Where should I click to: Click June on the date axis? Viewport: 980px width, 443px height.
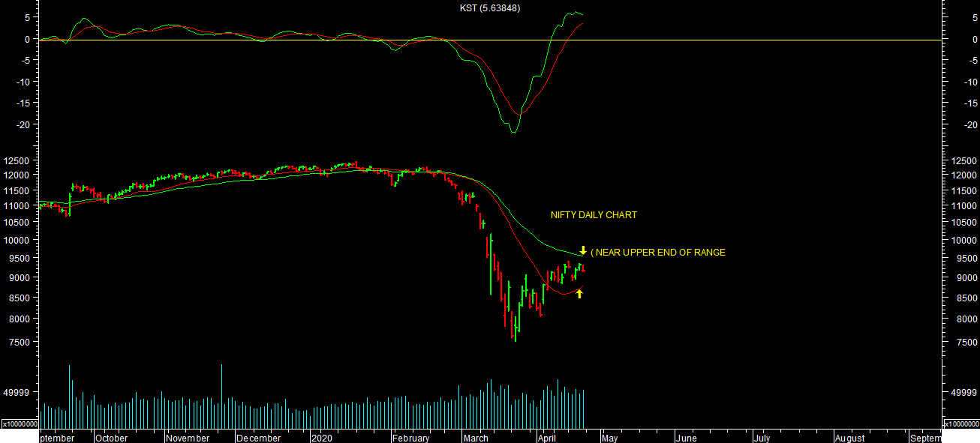pyautogui.click(x=686, y=438)
